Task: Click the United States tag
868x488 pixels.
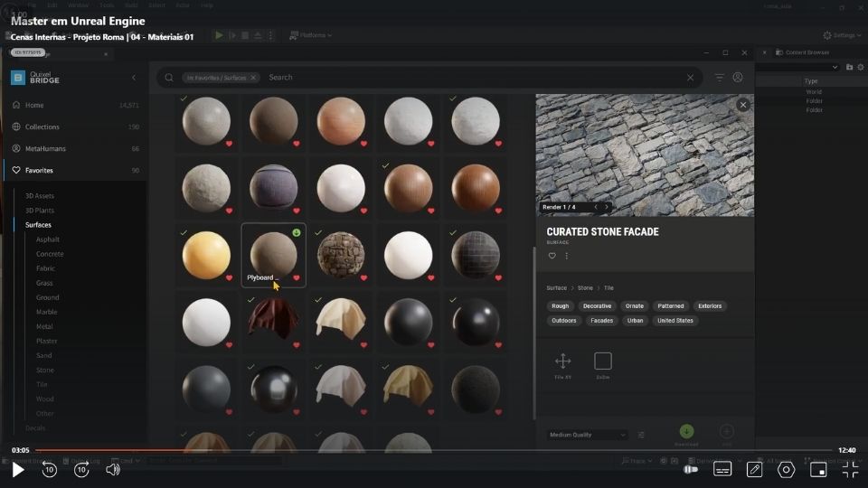Action: point(675,320)
